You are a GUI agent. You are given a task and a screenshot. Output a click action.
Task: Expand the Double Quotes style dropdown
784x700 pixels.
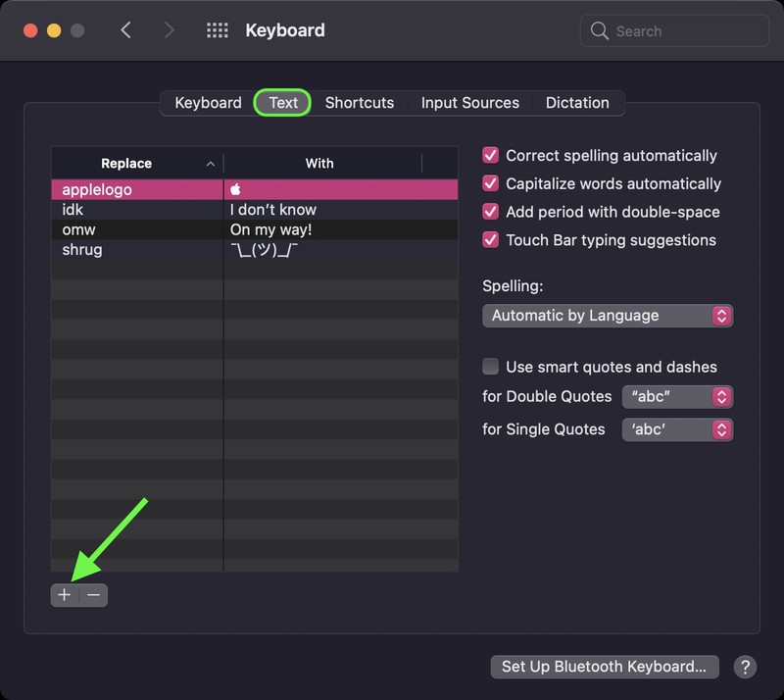pos(677,397)
